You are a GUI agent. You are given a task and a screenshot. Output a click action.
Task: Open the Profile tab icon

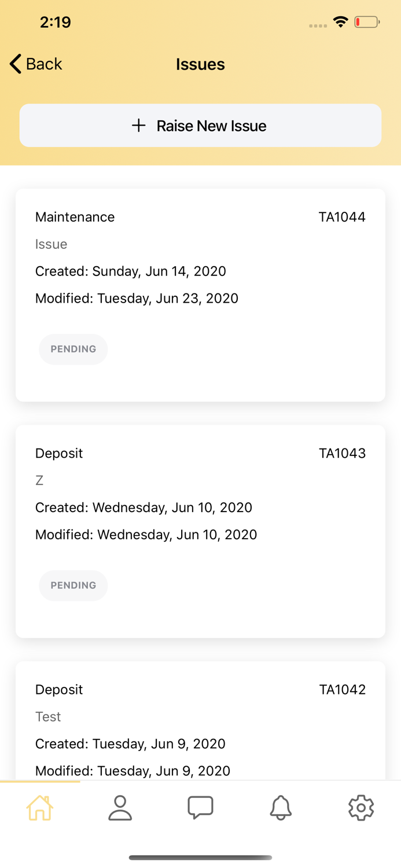coord(120,808)
